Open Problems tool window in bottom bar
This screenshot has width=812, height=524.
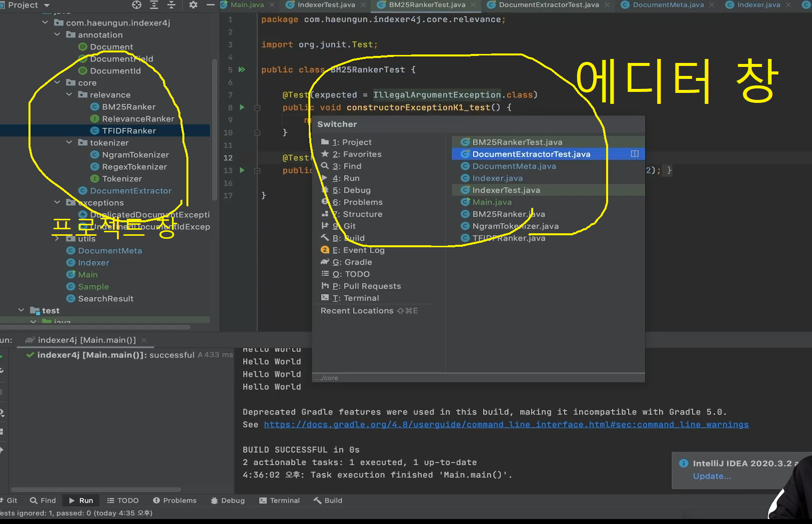coord(174,501)
